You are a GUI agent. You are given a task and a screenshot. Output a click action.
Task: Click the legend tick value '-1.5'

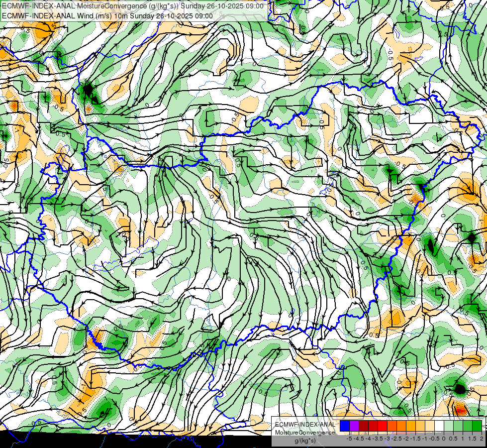[415, 439]
